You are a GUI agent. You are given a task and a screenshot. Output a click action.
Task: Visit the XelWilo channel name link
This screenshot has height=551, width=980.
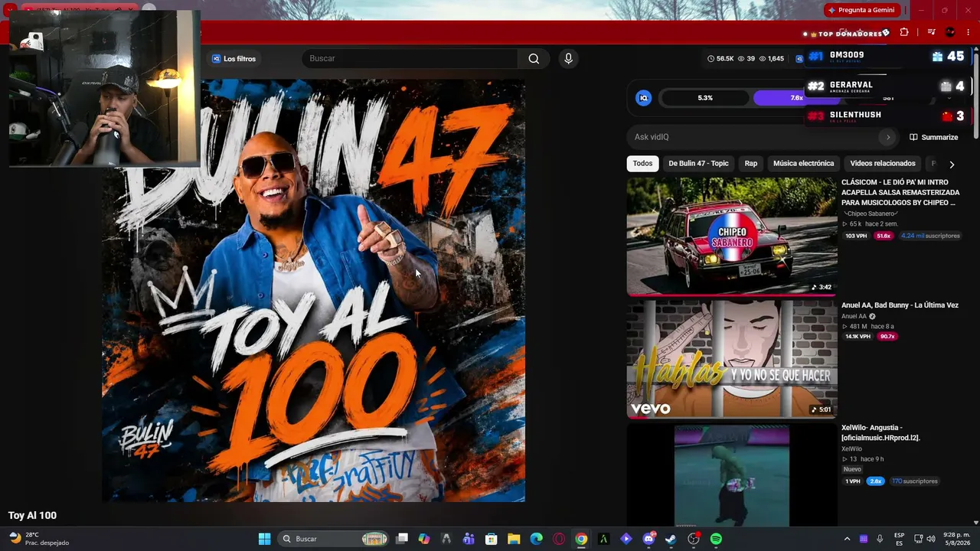[x=851, y=449]
